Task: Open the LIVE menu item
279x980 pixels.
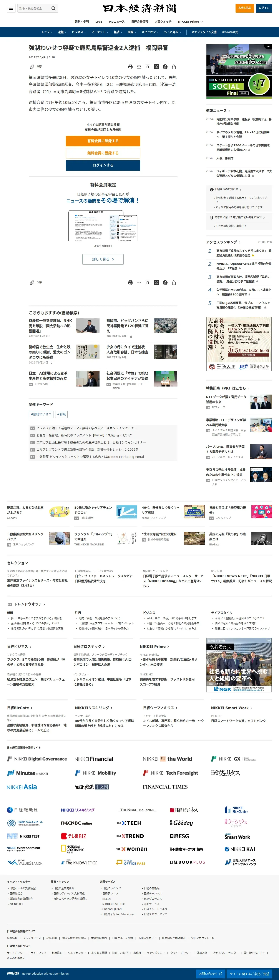Action: click(x=99, y=22)
